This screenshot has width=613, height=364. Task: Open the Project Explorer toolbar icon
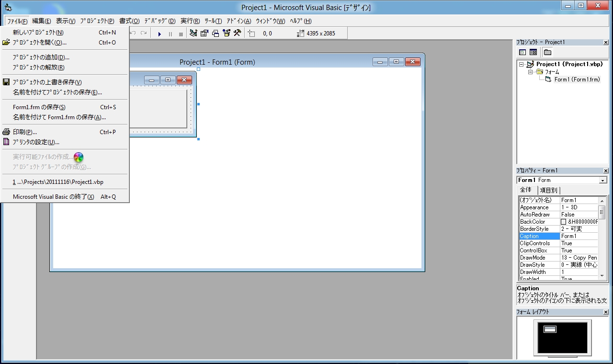193,33
